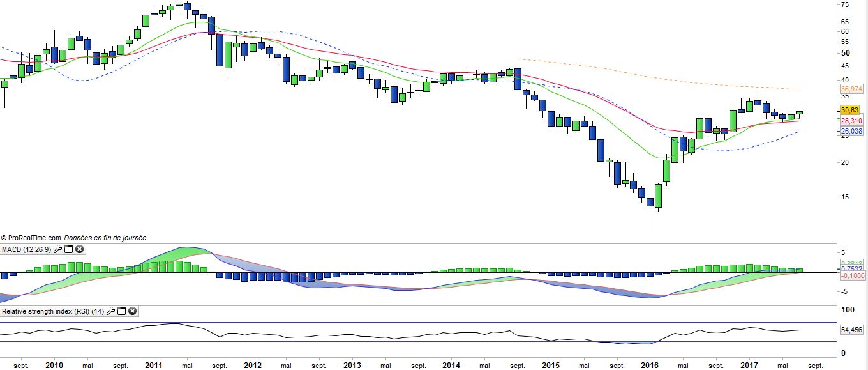The width and height of the screenshot is (868, 370).
Task: Click the blue 26,038 moving average label
Action: pyautogui.click(x=852, y=132)
